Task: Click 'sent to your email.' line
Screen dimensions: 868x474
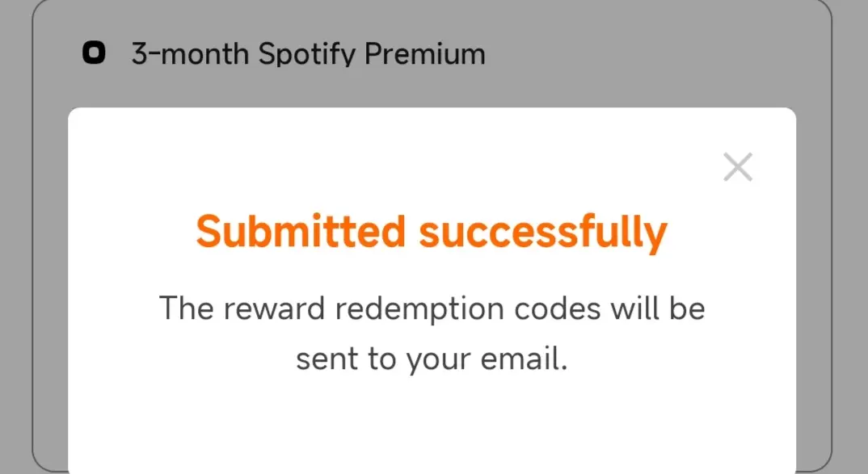Action: pyautogui.click(x=432, y=359)
